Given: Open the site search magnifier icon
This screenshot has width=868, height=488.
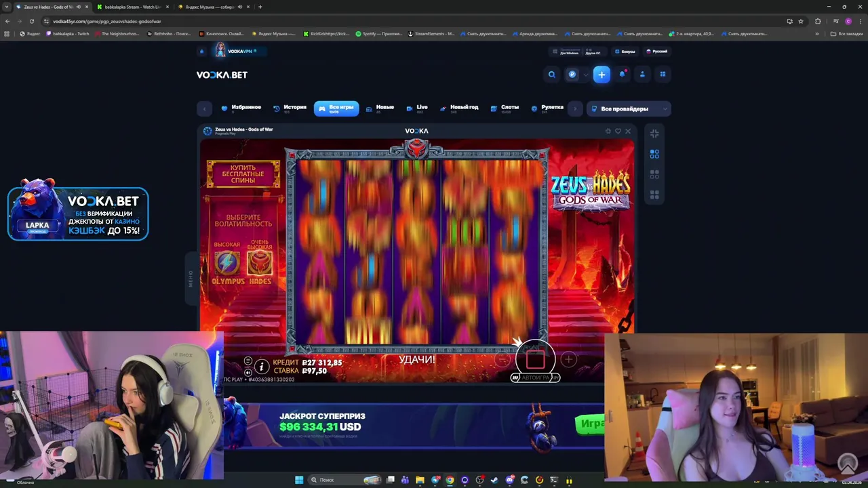Looking at the screenshot, I should click(x=552, y=75).
